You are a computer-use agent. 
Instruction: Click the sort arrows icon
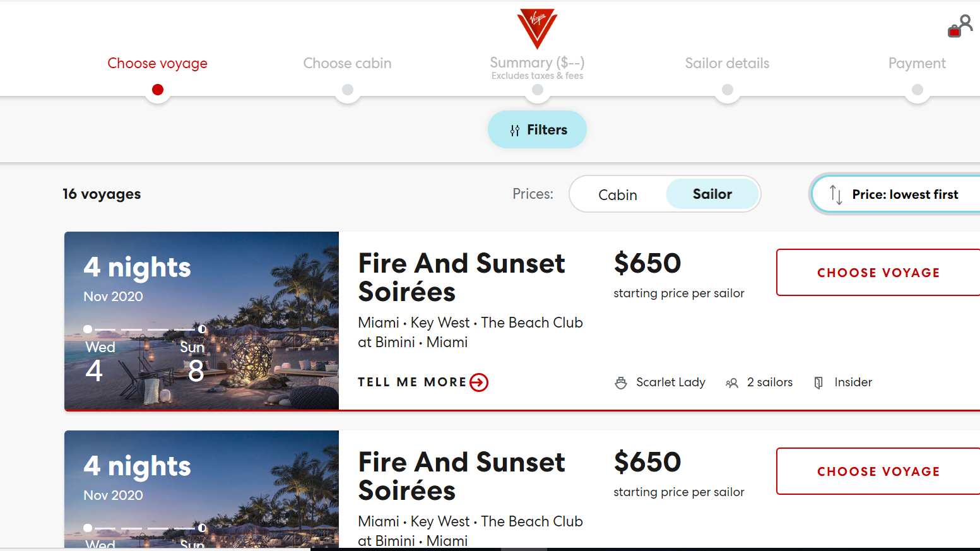(835, 194)
